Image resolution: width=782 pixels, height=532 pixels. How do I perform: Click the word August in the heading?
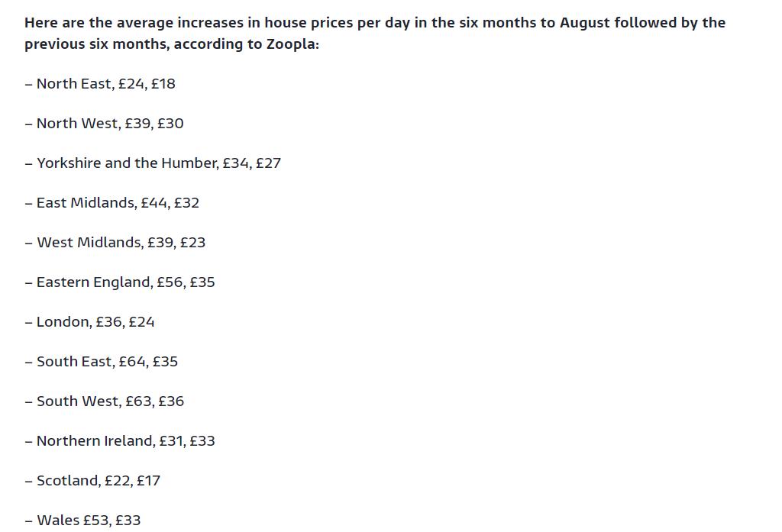coord(584,22)
